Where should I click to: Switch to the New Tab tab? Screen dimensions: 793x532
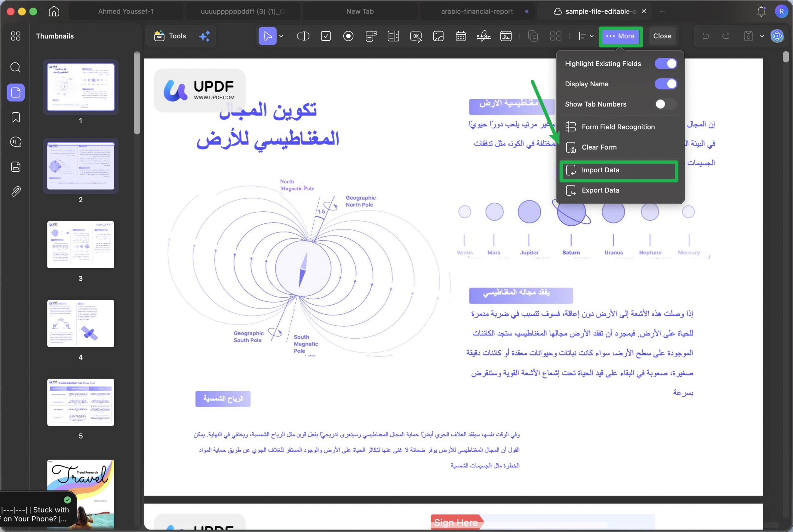(x=360, y=11)
